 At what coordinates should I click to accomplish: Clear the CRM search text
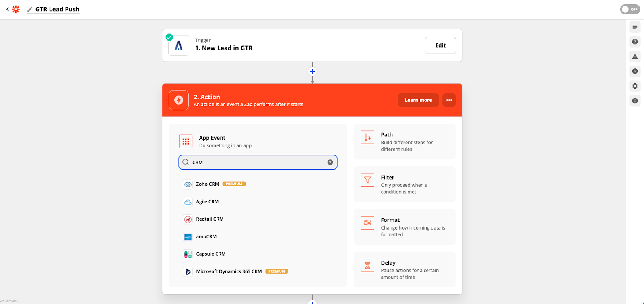[x=330, y=162]
